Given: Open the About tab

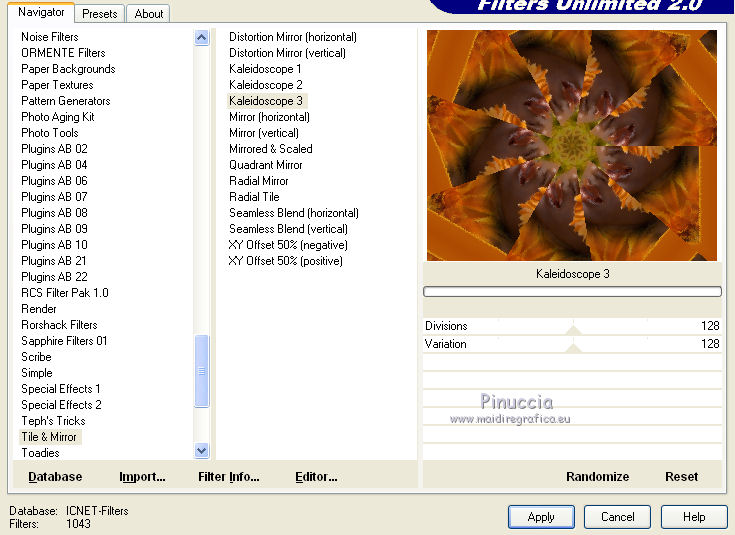Looking at the screenshot, I should tap(149, 14).
